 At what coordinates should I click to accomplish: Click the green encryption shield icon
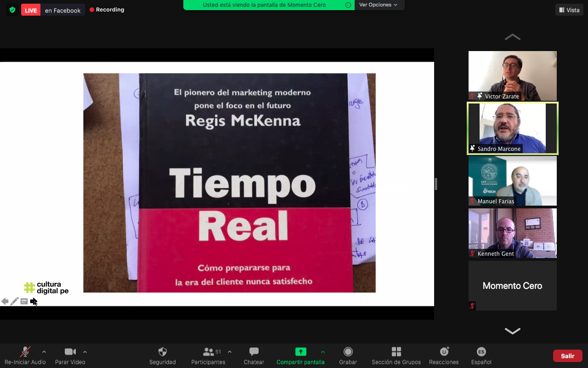point(12,10)
